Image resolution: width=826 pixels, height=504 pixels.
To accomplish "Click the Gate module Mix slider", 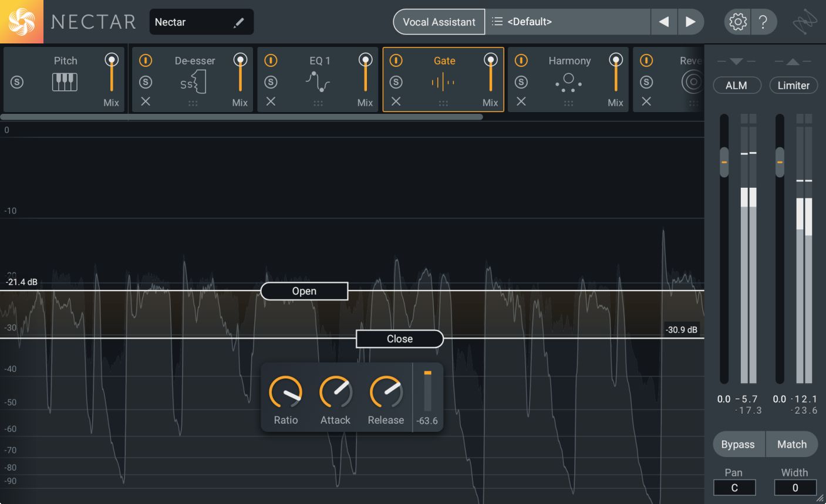I will pos(490,72).
